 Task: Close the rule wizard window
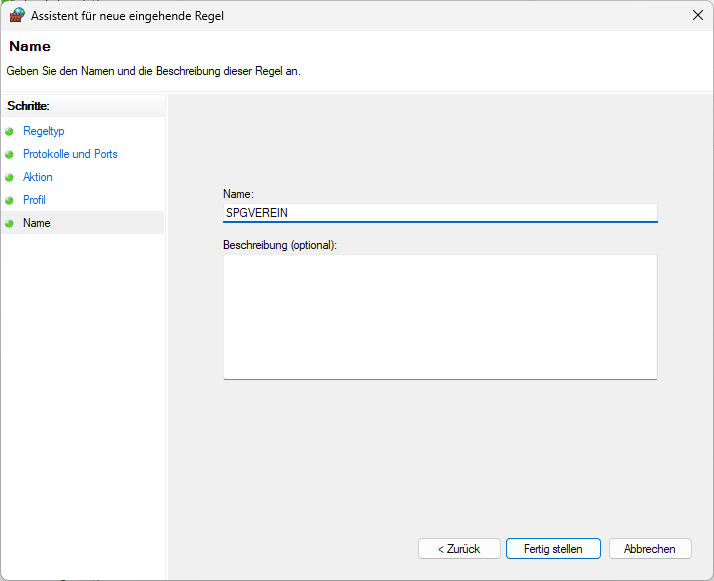pos(697,15)
